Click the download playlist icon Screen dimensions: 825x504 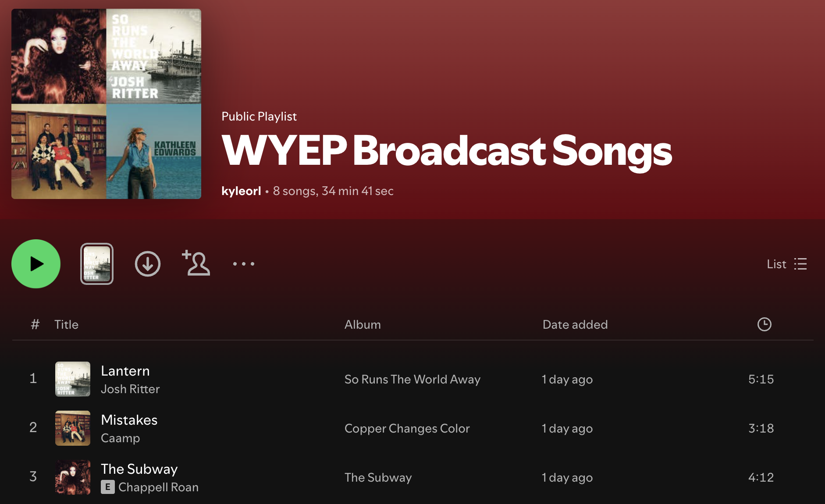coord(148,264)
